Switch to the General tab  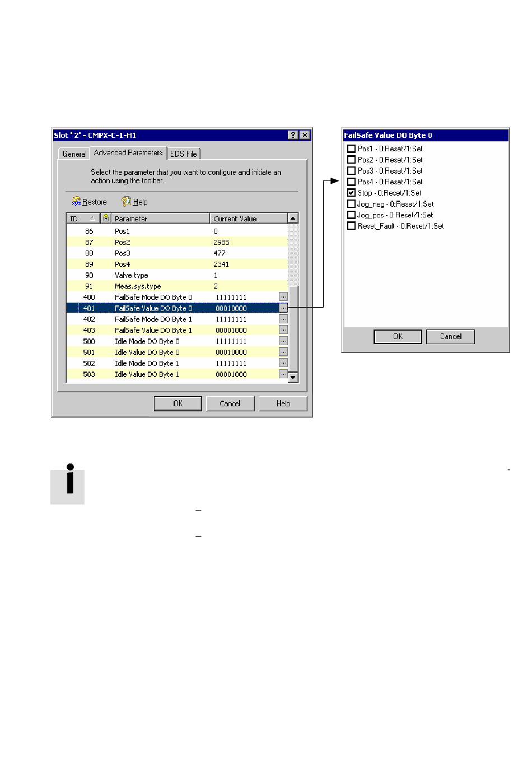(x=74, y=154)
